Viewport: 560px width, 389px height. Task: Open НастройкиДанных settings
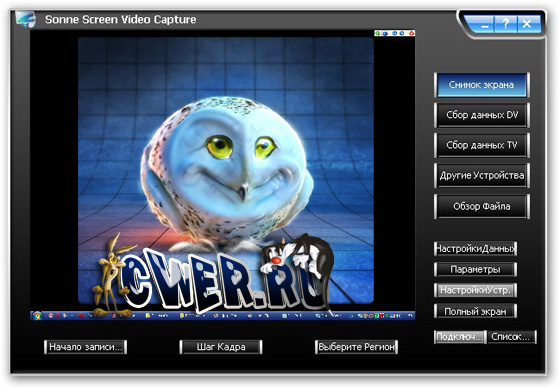coord(475,248)
